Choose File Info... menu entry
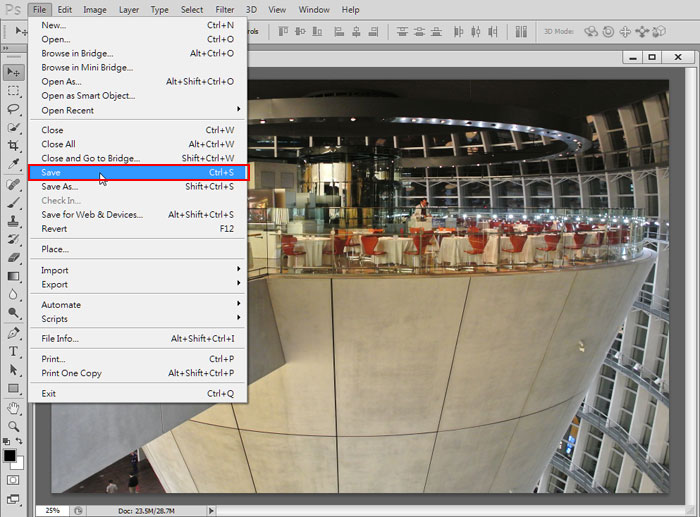 [137, 338]
